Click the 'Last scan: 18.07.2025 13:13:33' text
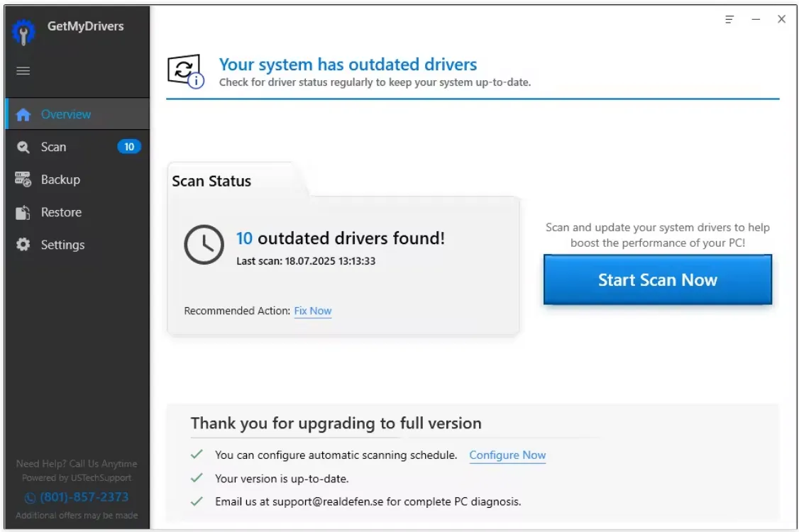 click(306, 261)
